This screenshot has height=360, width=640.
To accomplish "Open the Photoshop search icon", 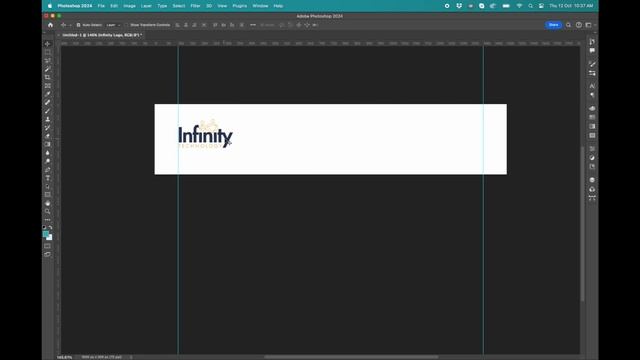I will coord(568,25).
